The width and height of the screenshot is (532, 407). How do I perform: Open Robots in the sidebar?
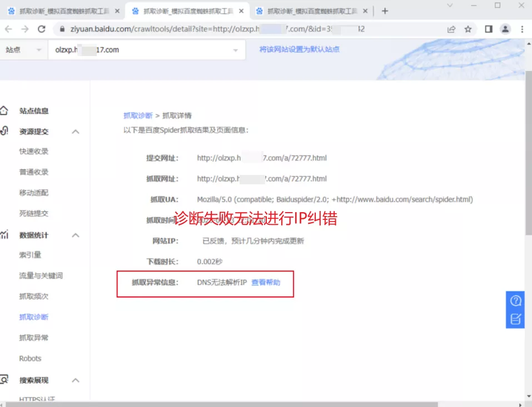pos(30,358)
